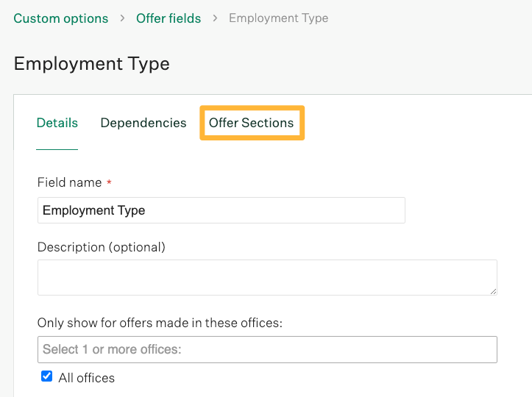Click the grey Employment Type breadcrumb item
This screenshot has height=397, width=532.
[x=278, y=18]
